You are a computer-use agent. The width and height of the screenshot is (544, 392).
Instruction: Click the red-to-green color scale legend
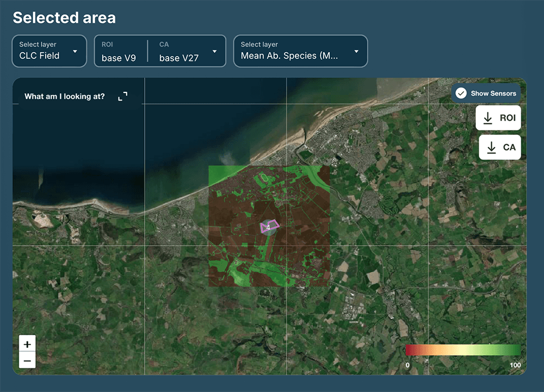click(x=463, y=350)
